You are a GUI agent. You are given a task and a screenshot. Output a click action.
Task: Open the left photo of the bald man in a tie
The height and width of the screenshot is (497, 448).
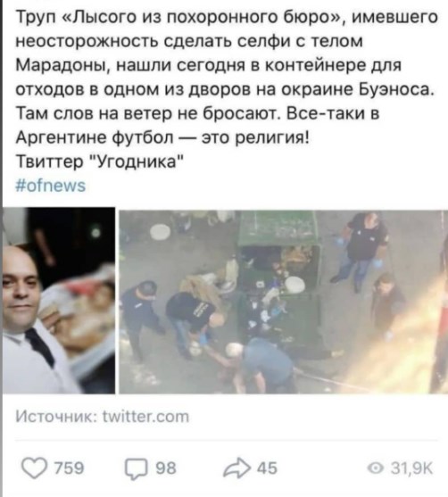tap(59, 301)
